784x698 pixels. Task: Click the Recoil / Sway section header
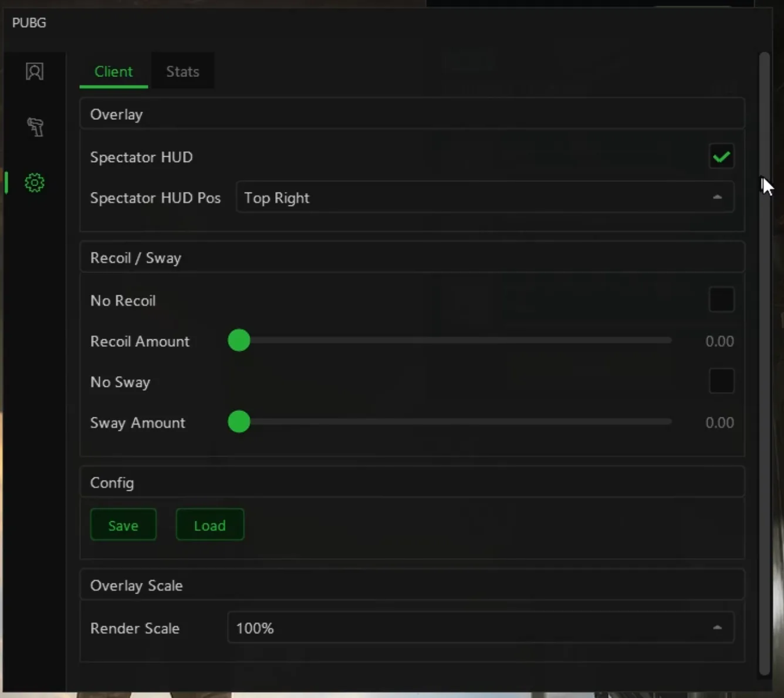(x=412, y=257)
